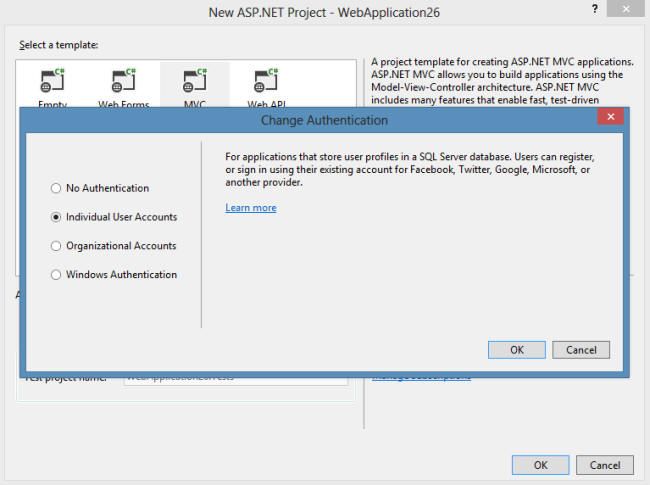Open help with the question mark button
This screenshot has width=650, height=485.
pyautogui.click(x=595, y=9)
